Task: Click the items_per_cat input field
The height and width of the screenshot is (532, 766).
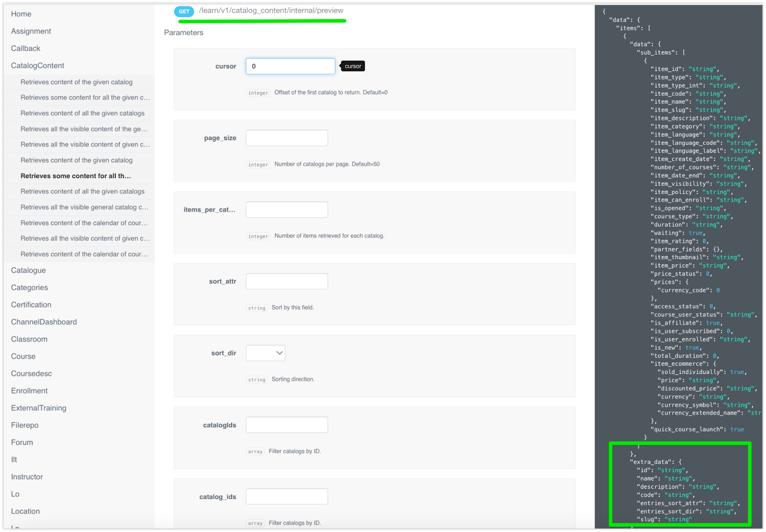Action: click(x=286, y=209)
